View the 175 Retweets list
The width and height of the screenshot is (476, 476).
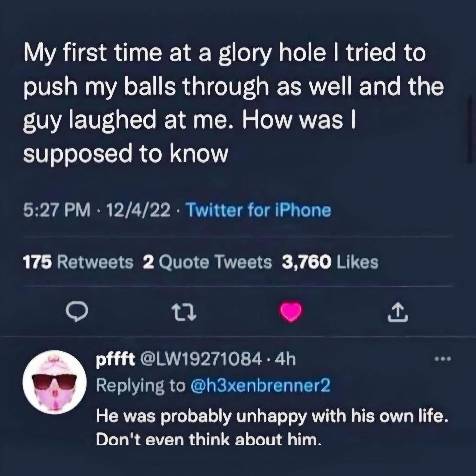pyautogui.click(x=78, y=262)
